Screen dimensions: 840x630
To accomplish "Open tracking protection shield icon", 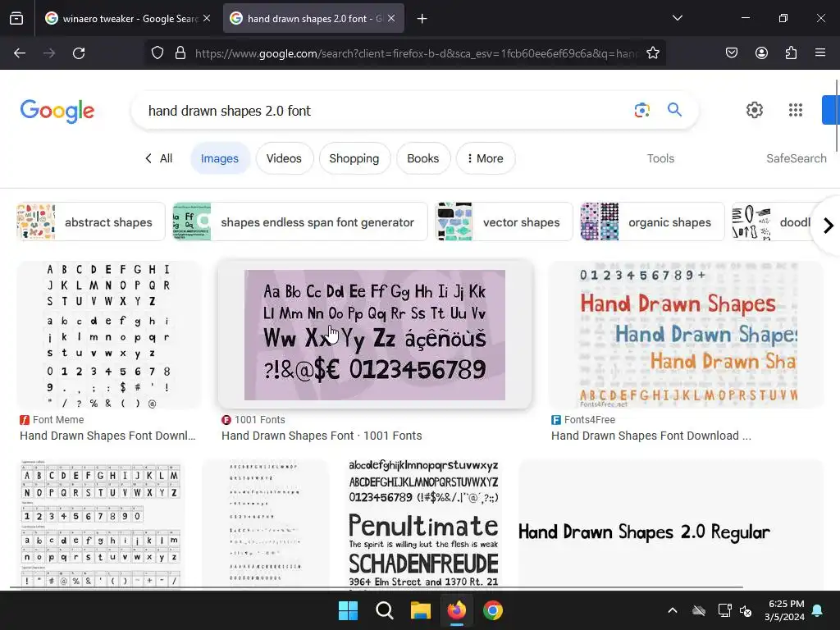I will (x=157, y=53).
